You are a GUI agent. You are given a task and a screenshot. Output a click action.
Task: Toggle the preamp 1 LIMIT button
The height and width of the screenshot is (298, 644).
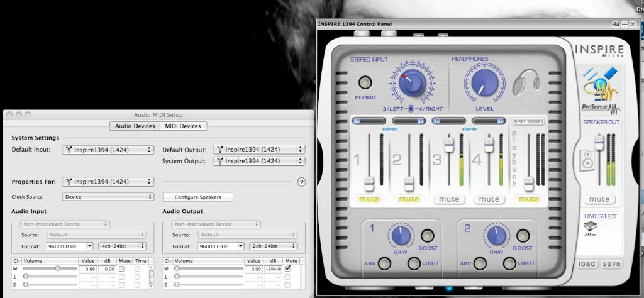pyautogui.click(x=414, y=263)
